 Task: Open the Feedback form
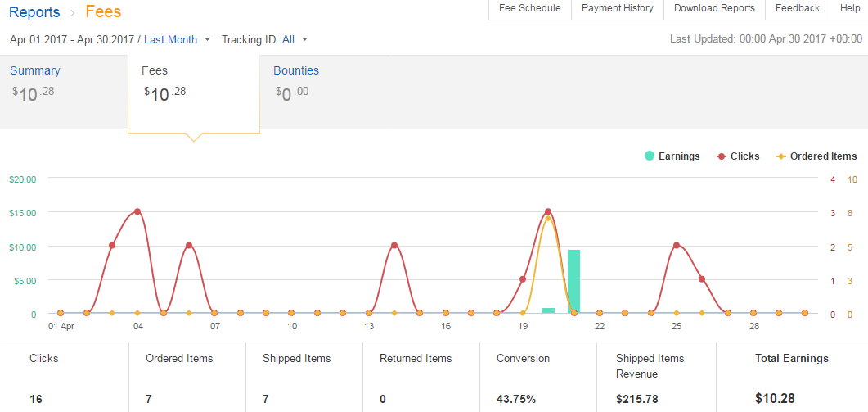point(798,8)
